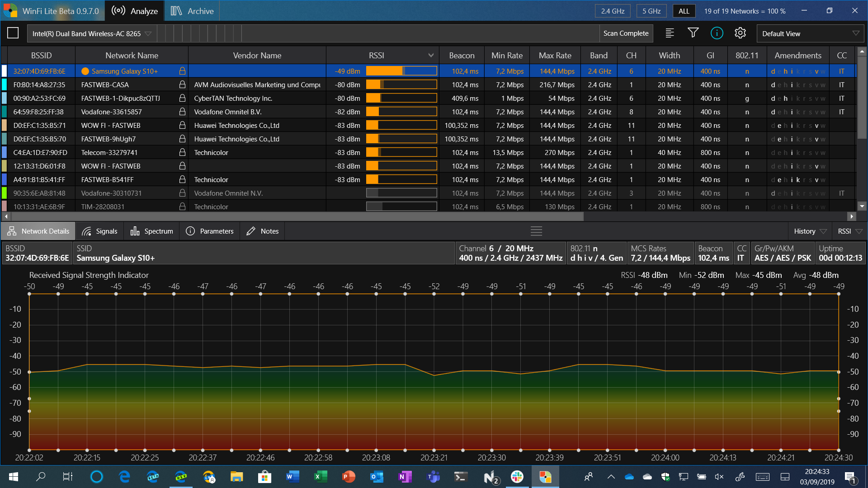Screen dimensions: 868x488
Task: Open Microsoft Edge on taskbar
Action: [x=125, y=477]
